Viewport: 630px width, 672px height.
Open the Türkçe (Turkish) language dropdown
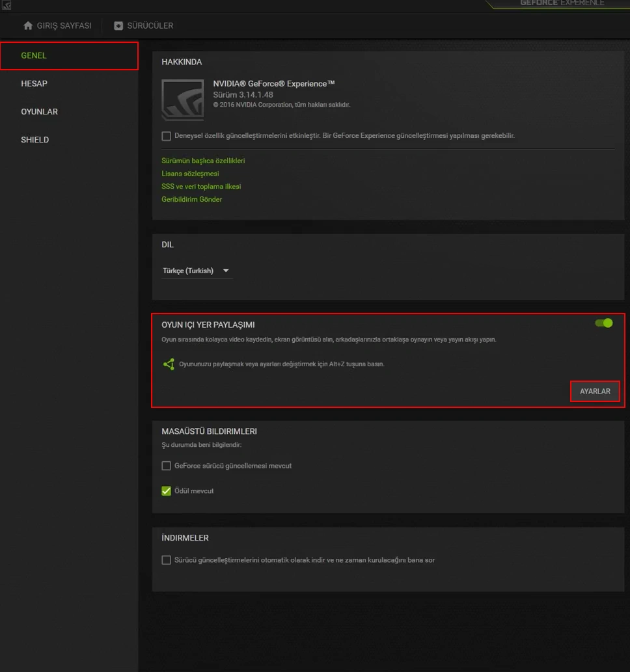(x=197, y=271)
